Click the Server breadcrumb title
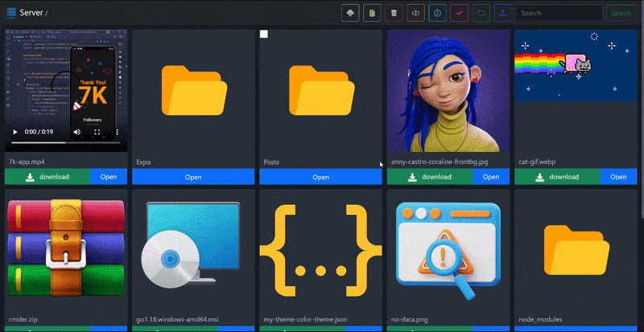The image size is (644, 332). [x=31, y=13]
